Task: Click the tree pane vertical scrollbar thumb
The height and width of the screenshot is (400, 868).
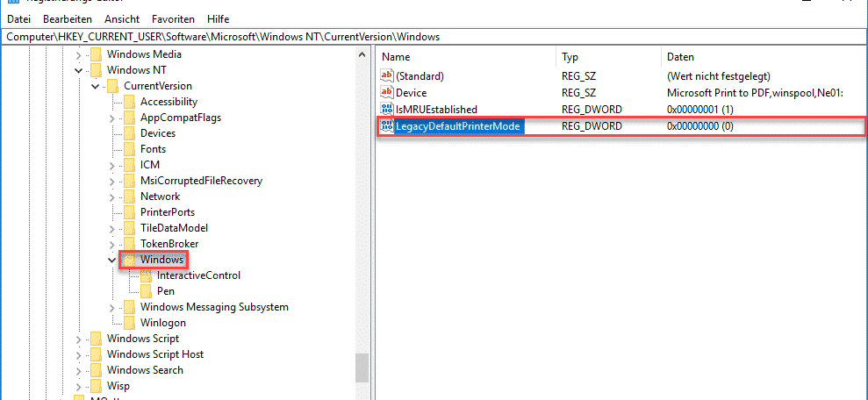Action: pyautogui.click(x=362, y=368)
